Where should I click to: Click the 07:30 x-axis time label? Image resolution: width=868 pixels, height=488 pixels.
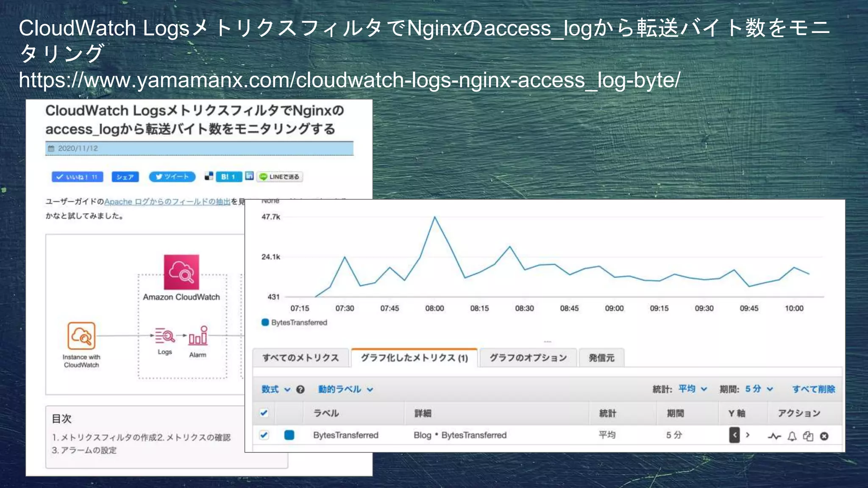click(345, 308)
